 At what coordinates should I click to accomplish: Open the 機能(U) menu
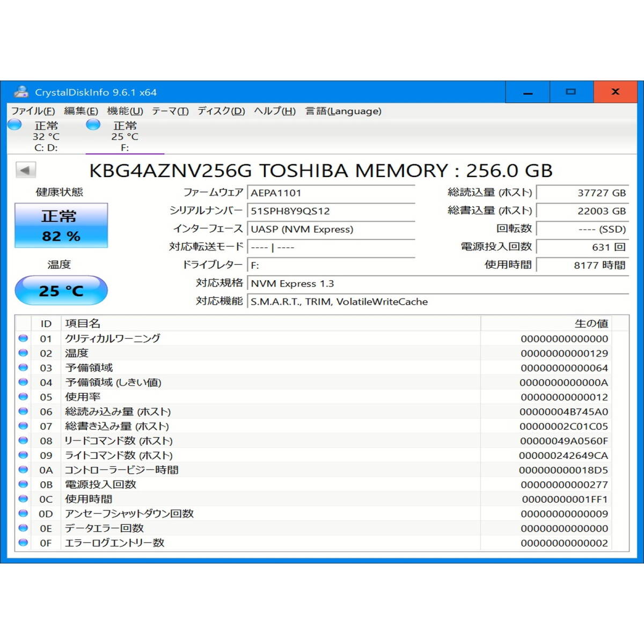click(125, 111)
